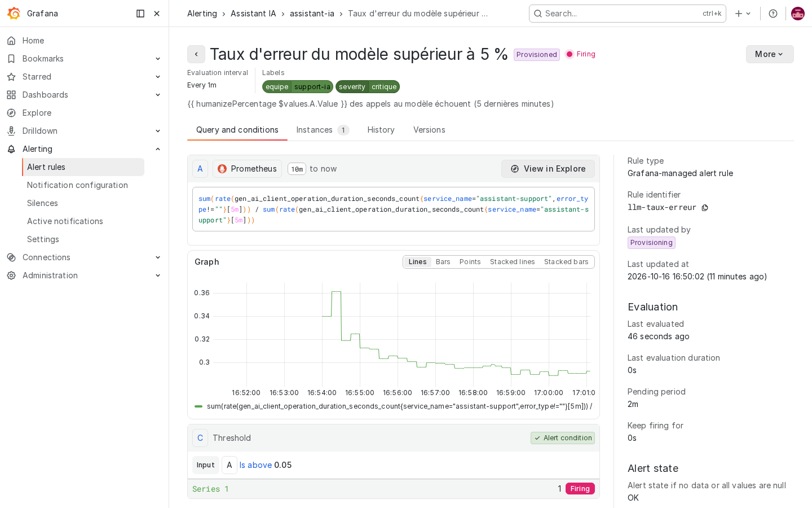Open the Home icon in sidebar
The width and height of the screenshot is (812, 508).
coord(11,41)
